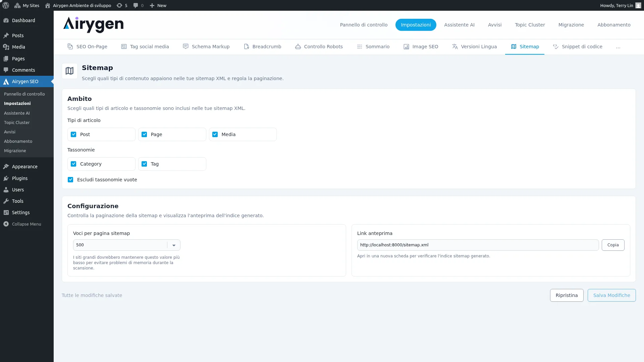Click the 500 value in the entries combo box
644x362 pixels.
[x=80, y=245]
